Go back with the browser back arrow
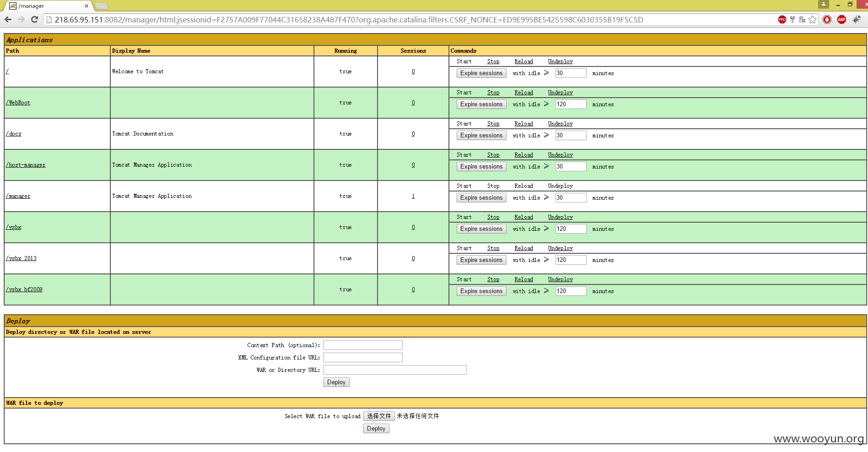868x452 pixels. [8, 19]
